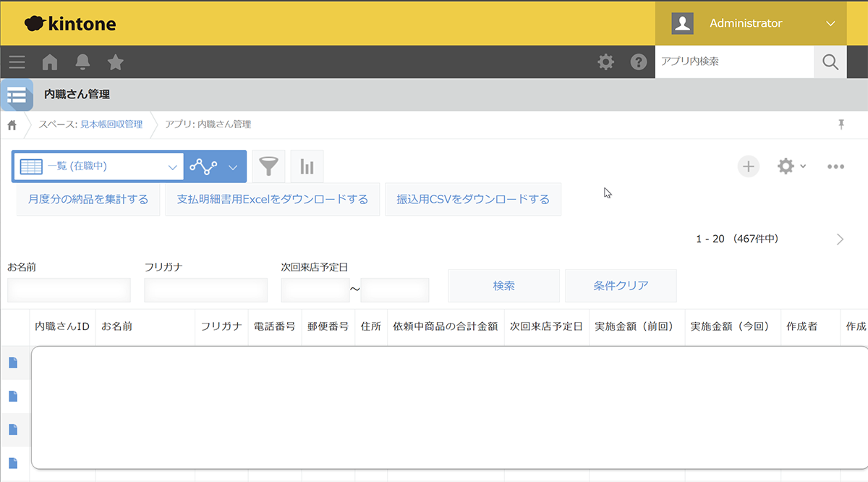868x482 pixels.
Task: Open the bar chart aggregate icon
Action: (x=307, y=166)
